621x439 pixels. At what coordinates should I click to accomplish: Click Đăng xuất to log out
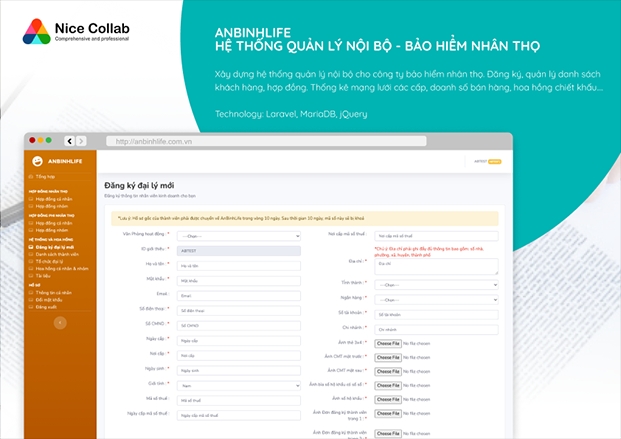click(x=46, y=307)
